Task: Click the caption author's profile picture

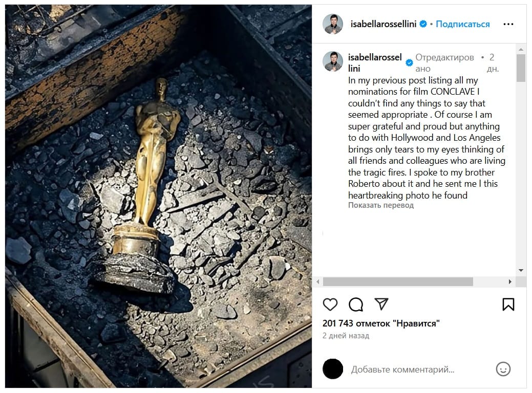Action: coord(332,61)
